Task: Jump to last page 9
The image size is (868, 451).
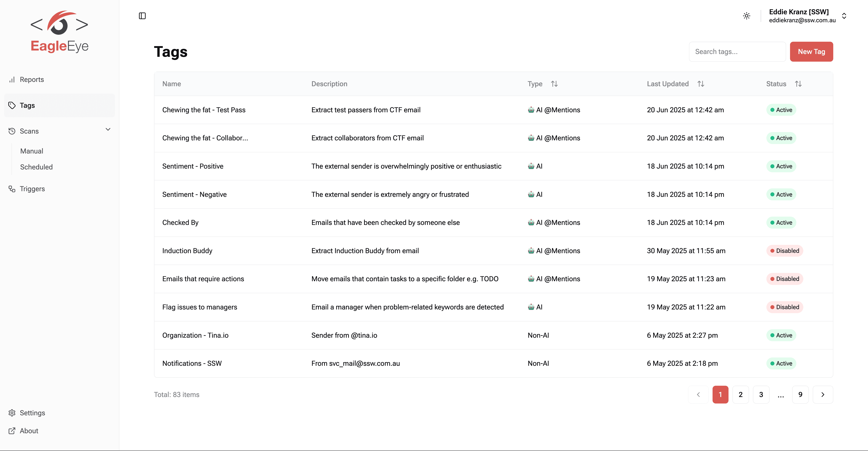Action: [x=800, y=395]
